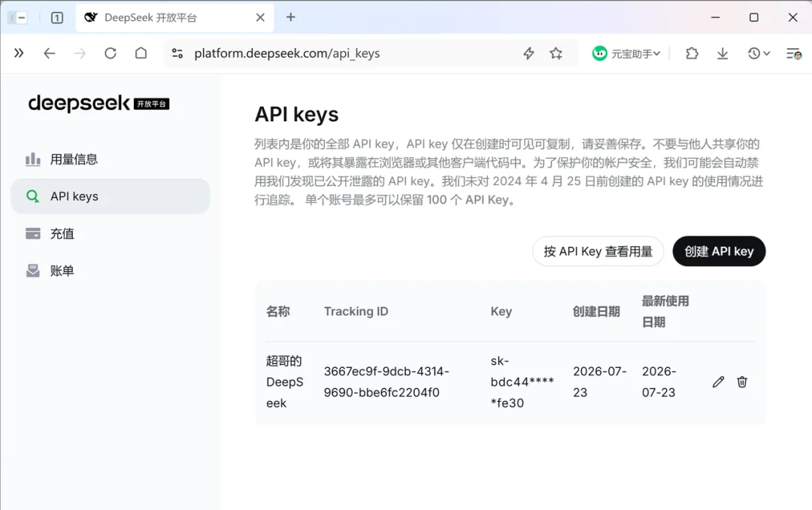Delete the 超哥的DeepSeek key via trash icon
Image resolution: width=812 pixels, height=510 pixels.
click(x=742, y=382)
